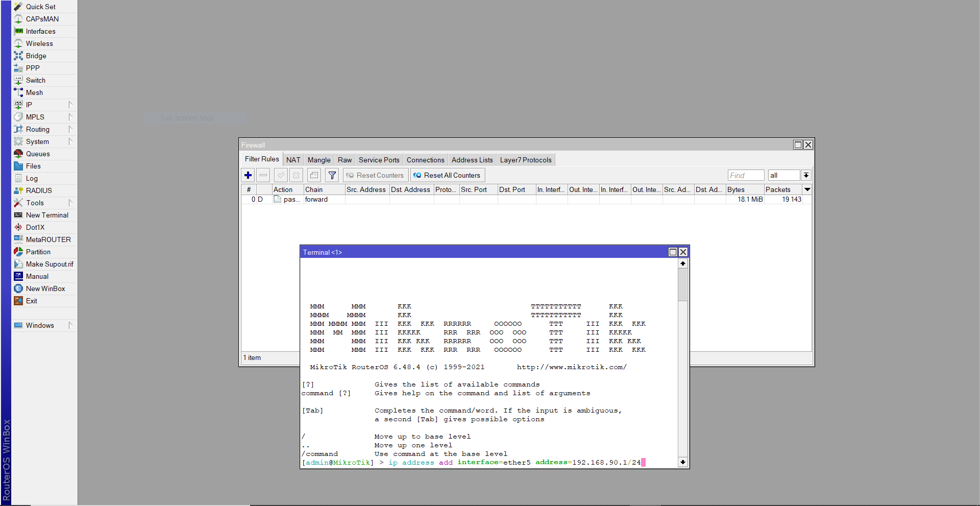The width and height of the screenshot is (980, 506).
Task: Click the Make Supout.rif icon
Action: click(18, 264)
